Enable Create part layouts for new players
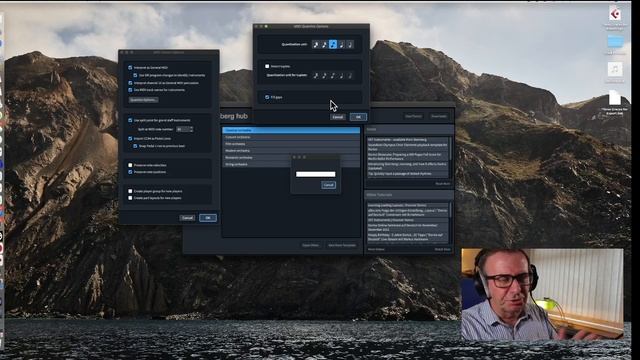The height and width of the screenshot is (360, 640). coord(130,198)
